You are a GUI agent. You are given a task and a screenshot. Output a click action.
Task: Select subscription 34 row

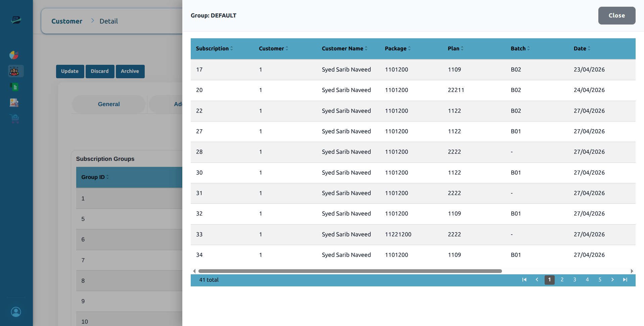[x=413, y=255]
